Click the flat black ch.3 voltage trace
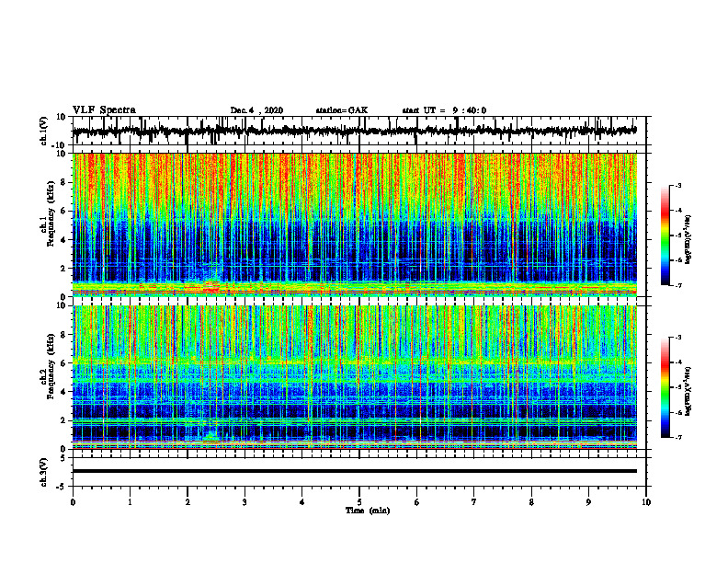This screenshot has height=563, width=728. (354, 471)
